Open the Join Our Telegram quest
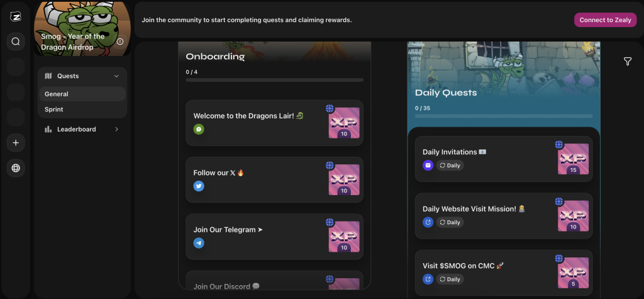The height and width of the screenshot is (299, 644). click(274, 237)
